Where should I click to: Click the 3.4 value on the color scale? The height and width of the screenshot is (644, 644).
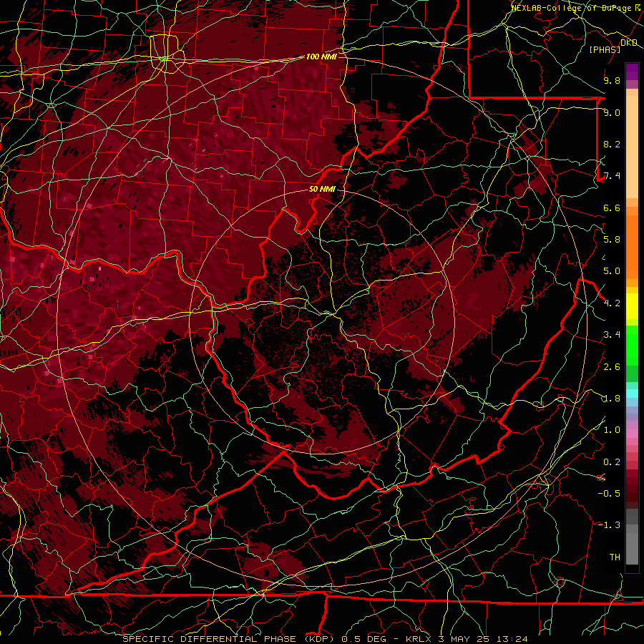(x=612, y=335)
